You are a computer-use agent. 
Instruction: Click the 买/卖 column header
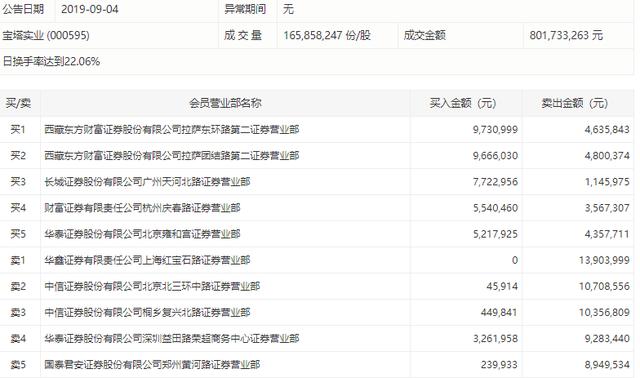click(18, 103)
